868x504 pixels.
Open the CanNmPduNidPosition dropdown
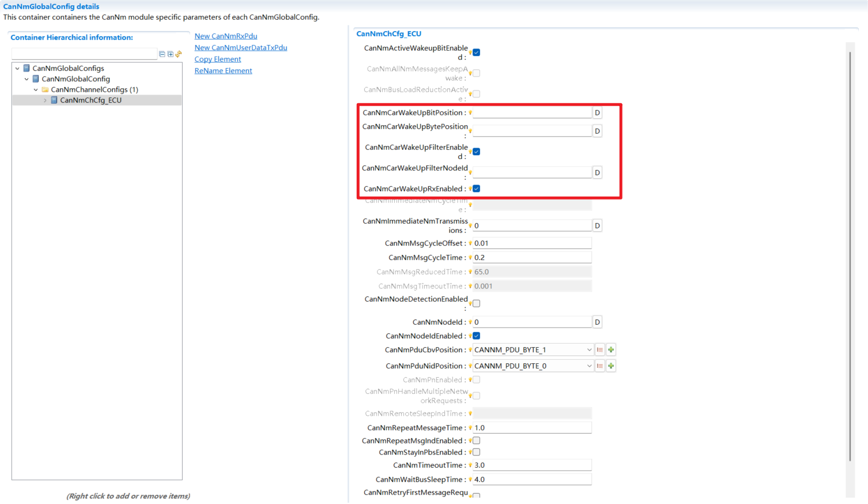pos(589,366)
